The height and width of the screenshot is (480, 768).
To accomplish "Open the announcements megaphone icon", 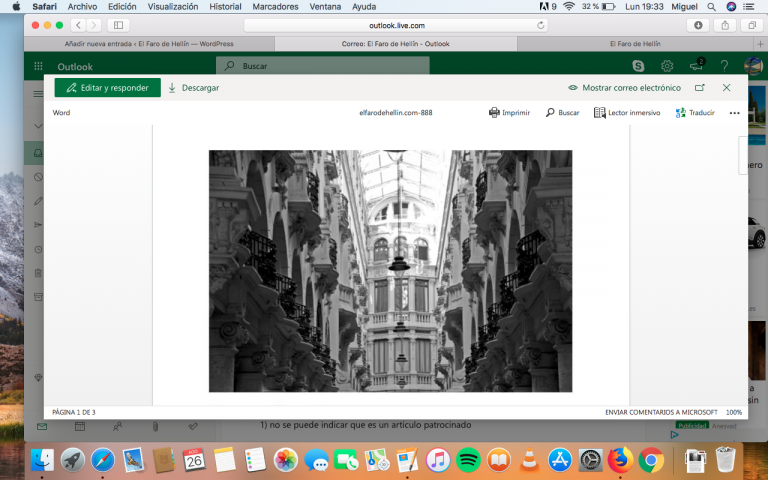I will [696, 65].
